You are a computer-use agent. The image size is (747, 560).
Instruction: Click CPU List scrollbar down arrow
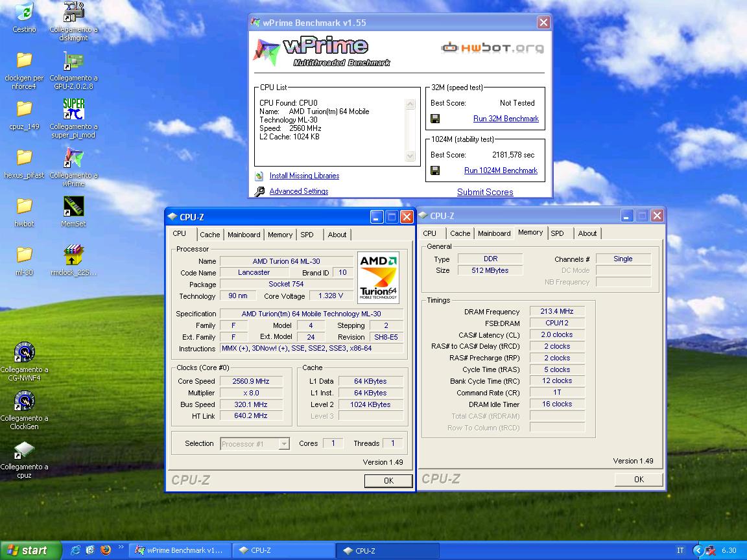pyautogui.click(x=410, y=156)
